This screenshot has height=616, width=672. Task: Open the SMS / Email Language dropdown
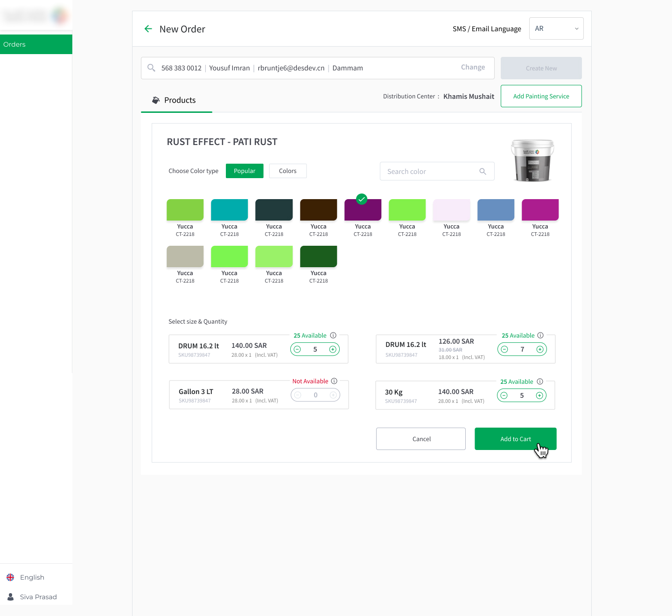[x=556, y=28]
